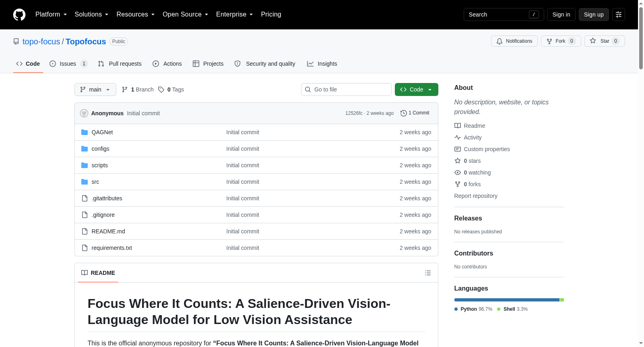Open the Security and quality tab
Image resolution: width=644 pixels, height=347 pixels.
[x=265, y=64]
